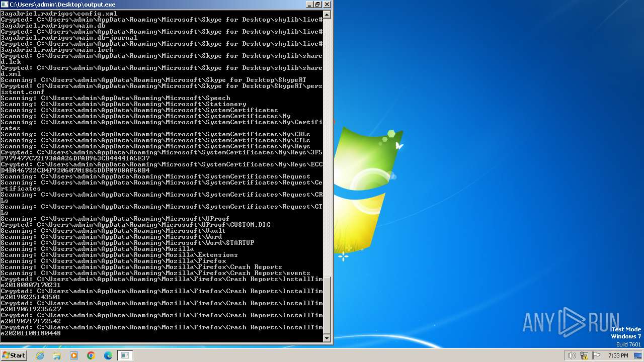Click the Scanning line ending in My\Keys
644x362 pixels.
[x=155, y=146]
